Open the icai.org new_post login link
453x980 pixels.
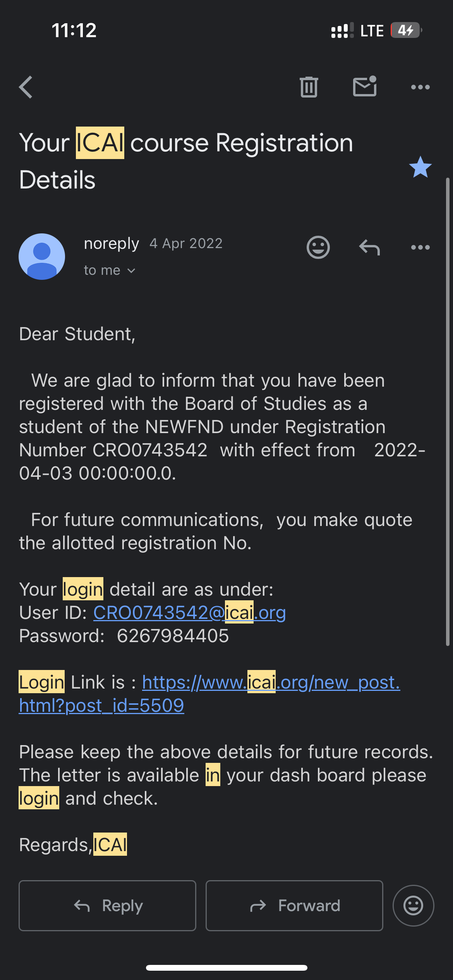pyautogui.click(x=271, y=682)
